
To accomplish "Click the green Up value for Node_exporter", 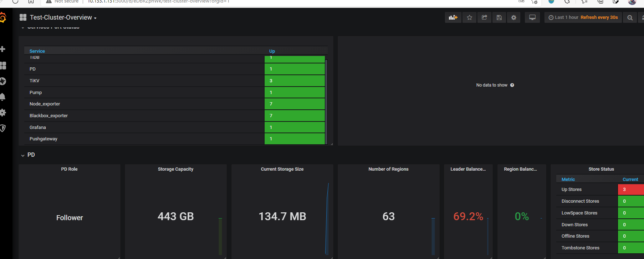I will pos(295,104).
